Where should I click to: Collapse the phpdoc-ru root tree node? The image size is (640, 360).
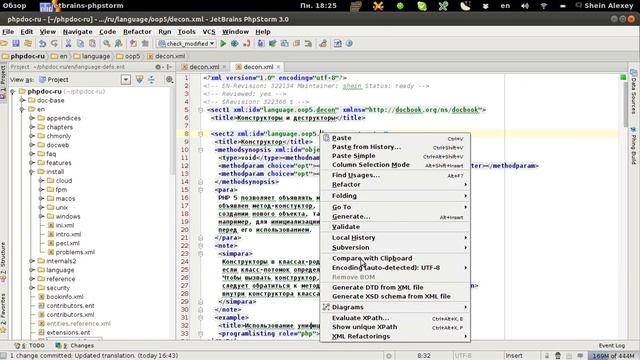(x=13, y=91)
